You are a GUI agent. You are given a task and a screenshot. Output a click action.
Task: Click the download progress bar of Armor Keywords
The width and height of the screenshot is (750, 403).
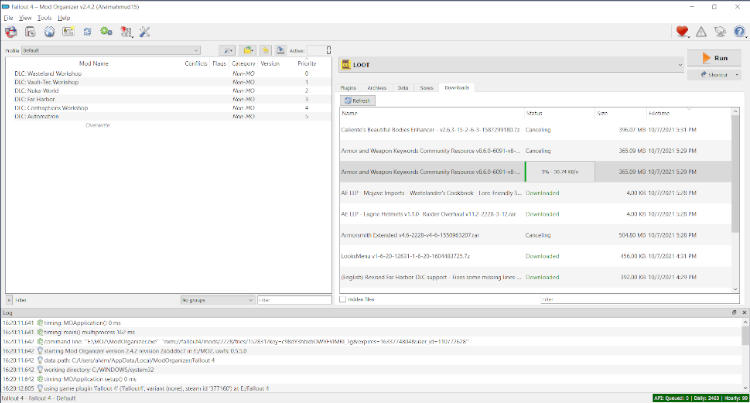560,172
